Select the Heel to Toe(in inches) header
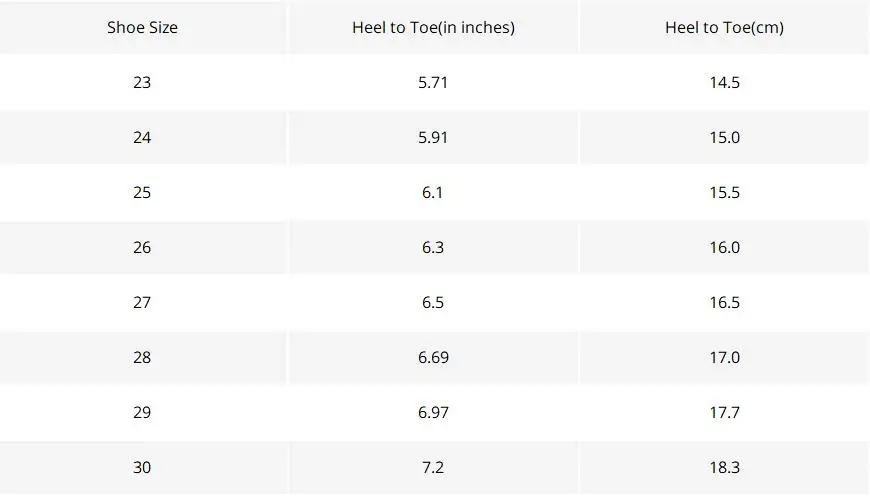Screen dimensions: 870x500 click(433, 27)
